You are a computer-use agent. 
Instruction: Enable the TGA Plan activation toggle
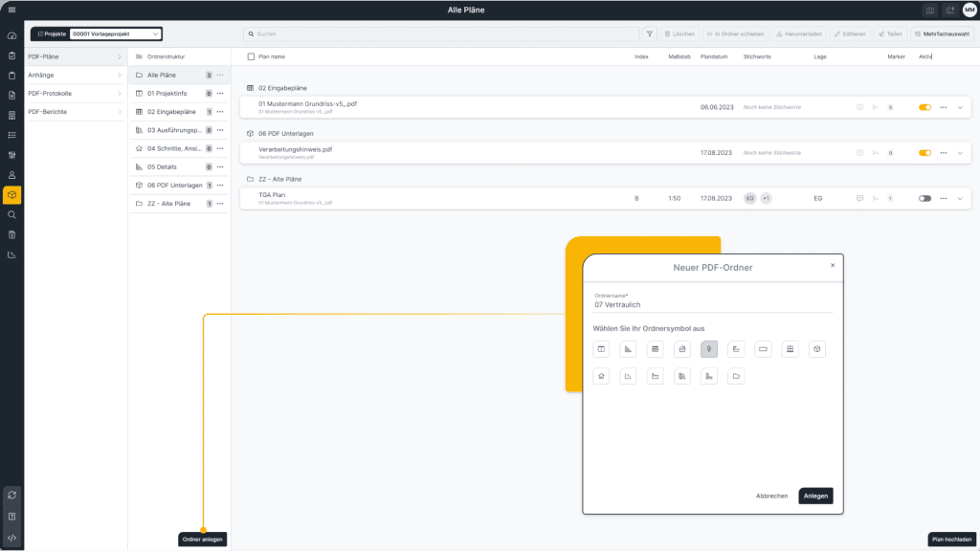924,198
